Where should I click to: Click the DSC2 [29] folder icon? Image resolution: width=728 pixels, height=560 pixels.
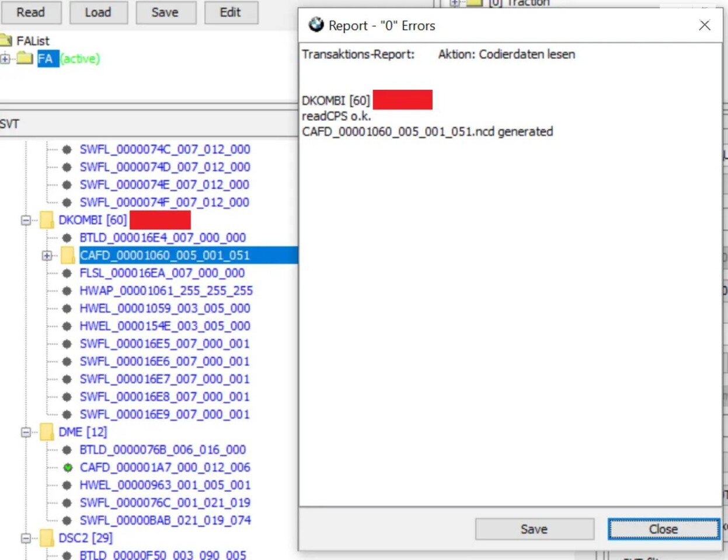(47, 538)
